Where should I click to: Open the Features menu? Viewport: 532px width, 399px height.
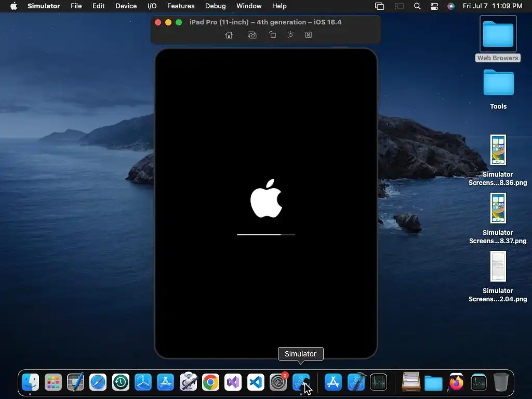coord(181,6)
